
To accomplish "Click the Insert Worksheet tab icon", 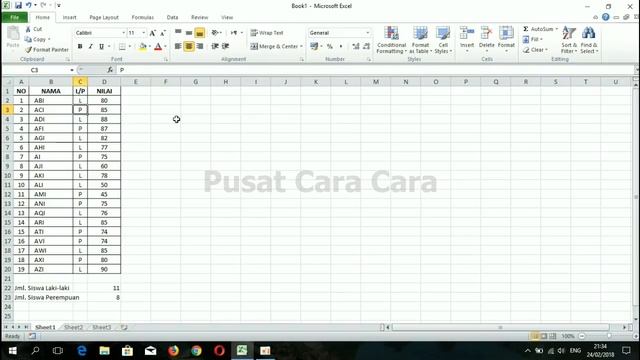I will (124, 327).
